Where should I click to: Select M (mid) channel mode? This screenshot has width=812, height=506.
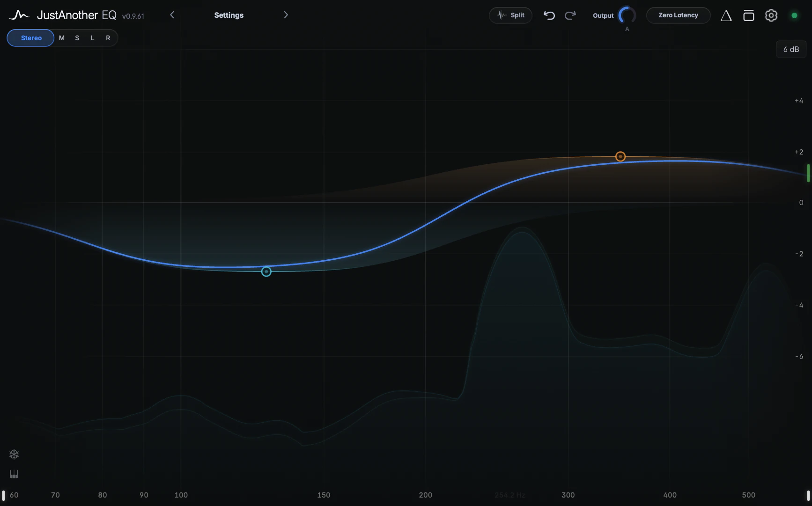pos(61,38)
